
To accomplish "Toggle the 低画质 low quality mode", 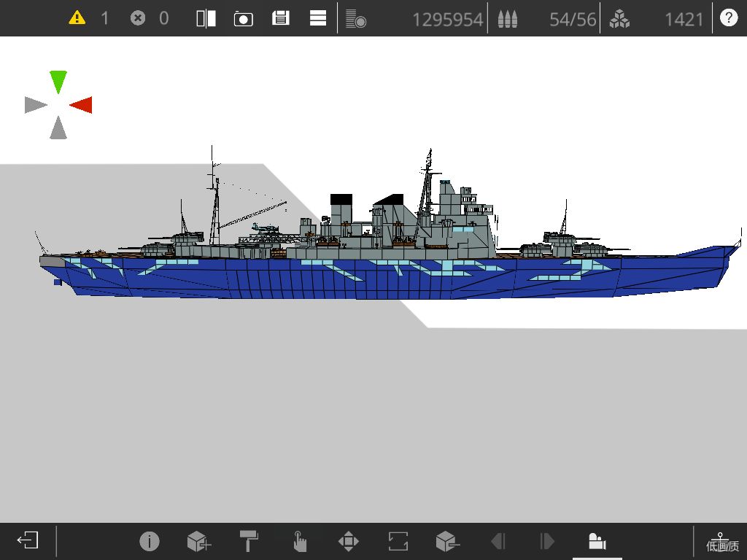I will (721, 542).
